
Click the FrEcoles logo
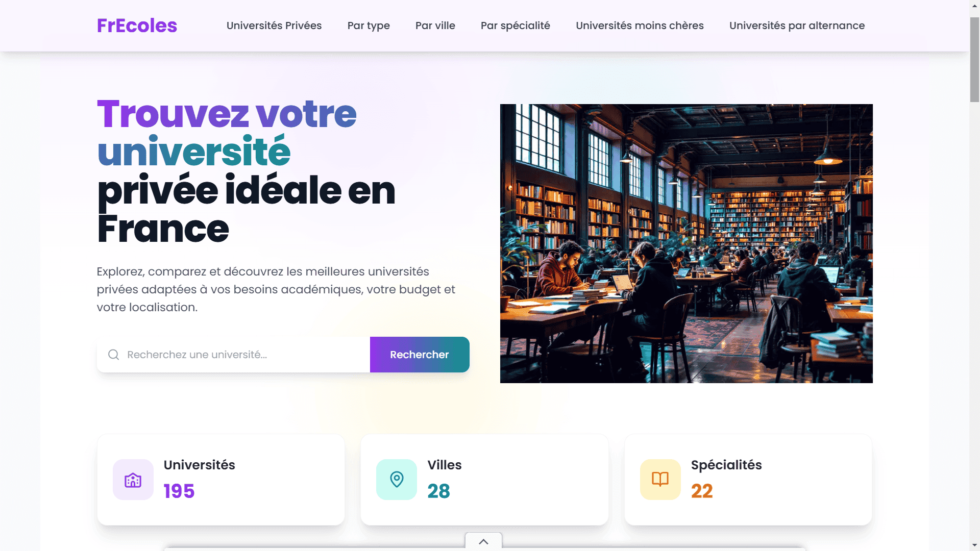tap(137, 26)
